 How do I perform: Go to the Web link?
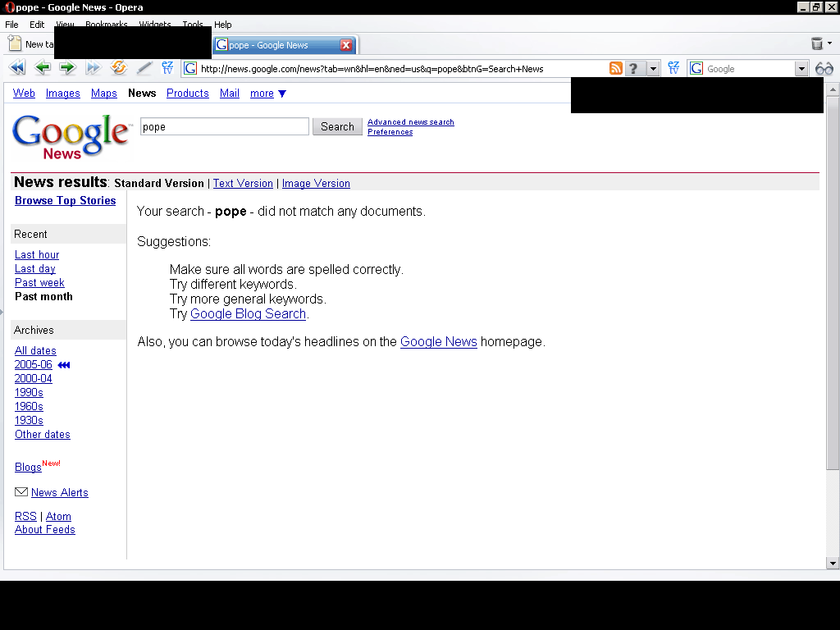click(24, 94)
